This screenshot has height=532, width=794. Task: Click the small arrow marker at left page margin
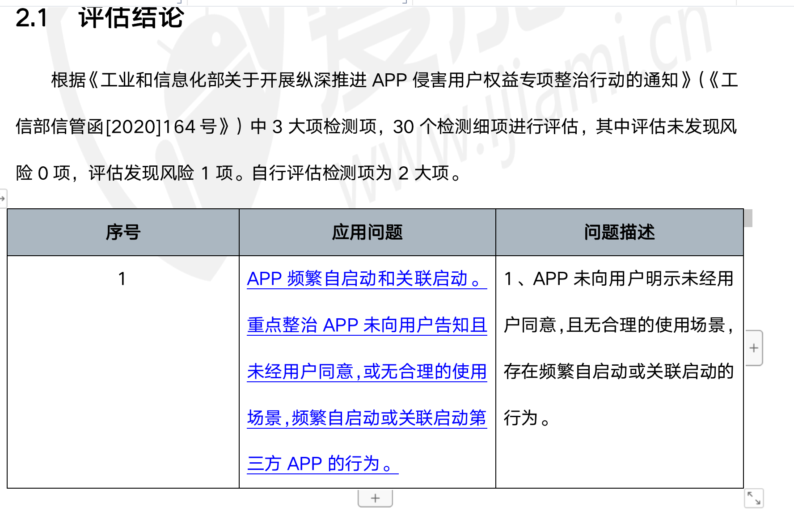click(x=3, y=198)
